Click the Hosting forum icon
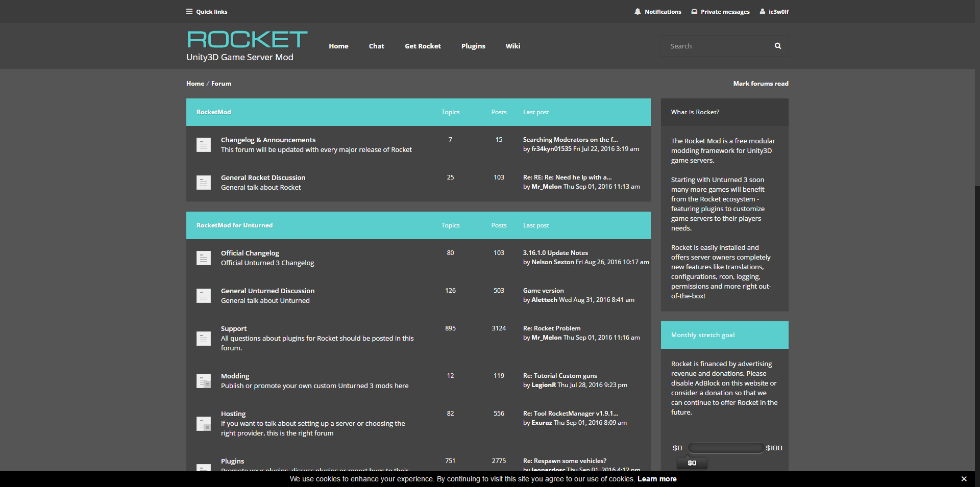The height and width of the screenshot is (487, 980). click(x=204, y=424)
